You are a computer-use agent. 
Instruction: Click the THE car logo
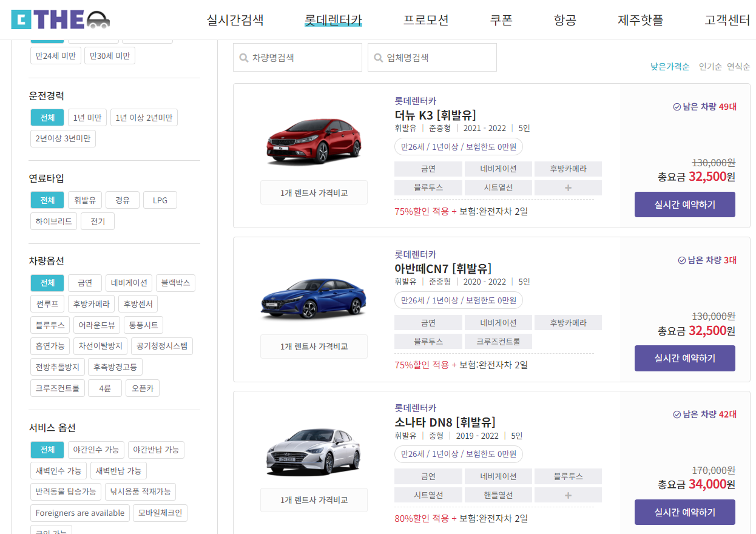coord(61,19)
